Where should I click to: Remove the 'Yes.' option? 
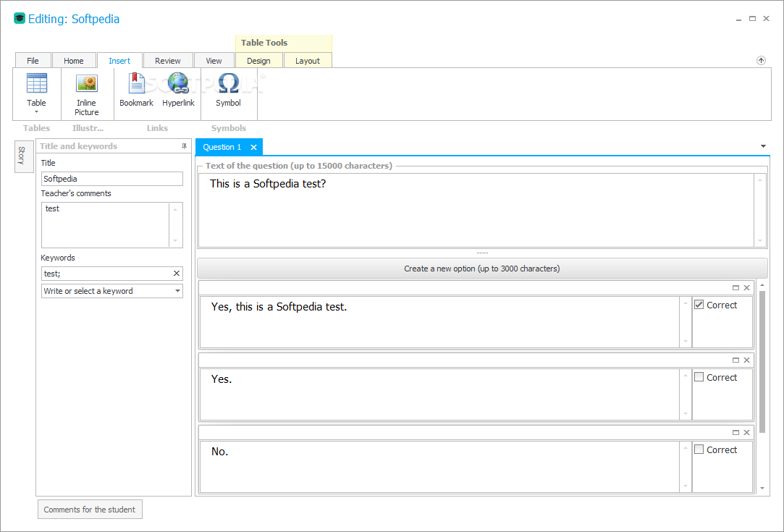point(746,360)
